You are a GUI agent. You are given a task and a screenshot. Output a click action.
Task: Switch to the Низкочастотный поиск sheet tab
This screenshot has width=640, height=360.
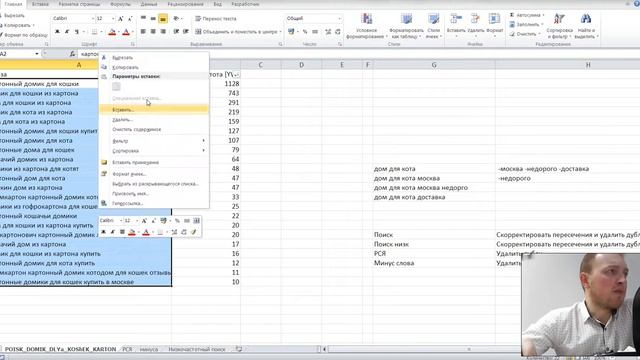coord(197,349)
